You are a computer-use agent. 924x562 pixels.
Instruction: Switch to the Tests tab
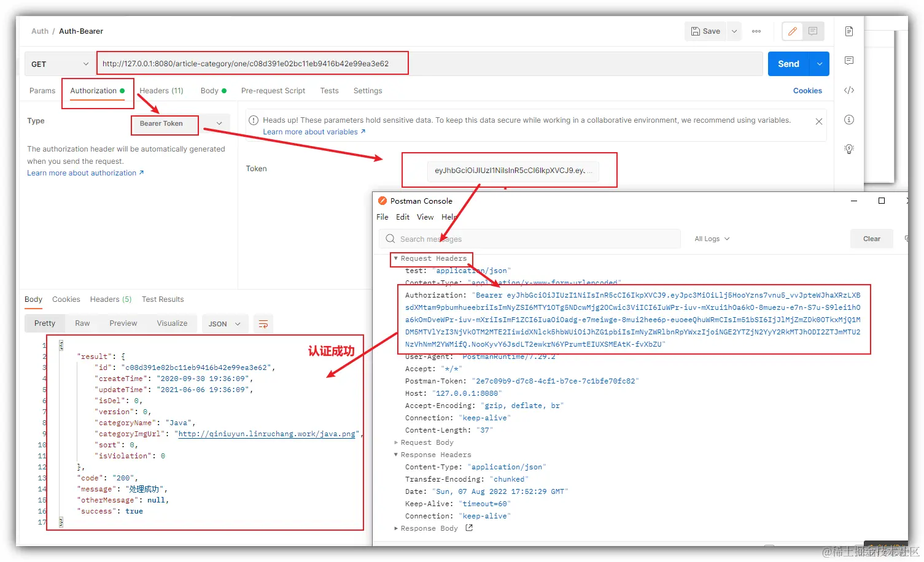(x=329, y=91)
